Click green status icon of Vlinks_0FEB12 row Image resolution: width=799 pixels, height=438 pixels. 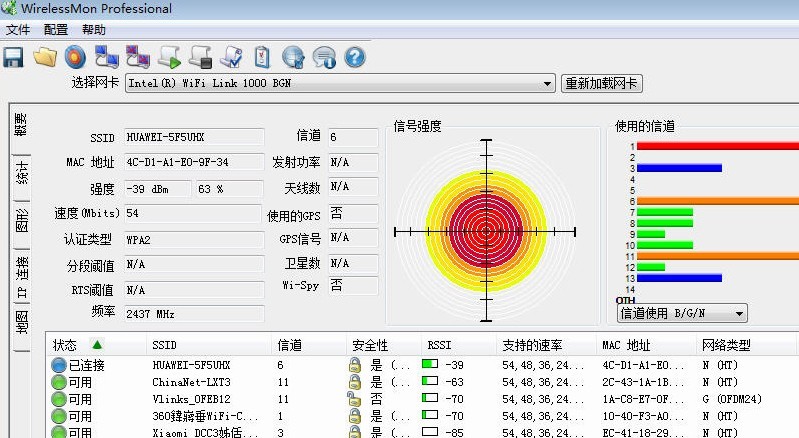point(59,399)
